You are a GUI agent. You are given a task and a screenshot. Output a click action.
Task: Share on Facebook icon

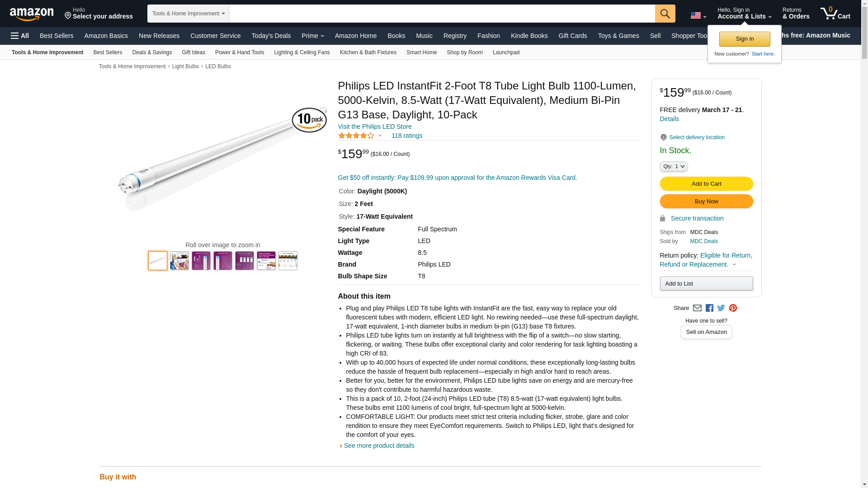(709, 308)
